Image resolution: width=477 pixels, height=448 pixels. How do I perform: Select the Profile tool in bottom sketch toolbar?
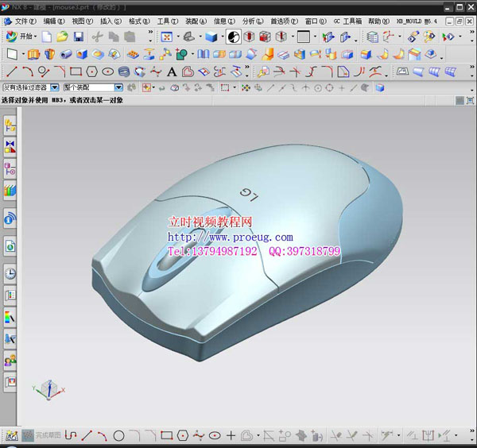tap(71, 436)
